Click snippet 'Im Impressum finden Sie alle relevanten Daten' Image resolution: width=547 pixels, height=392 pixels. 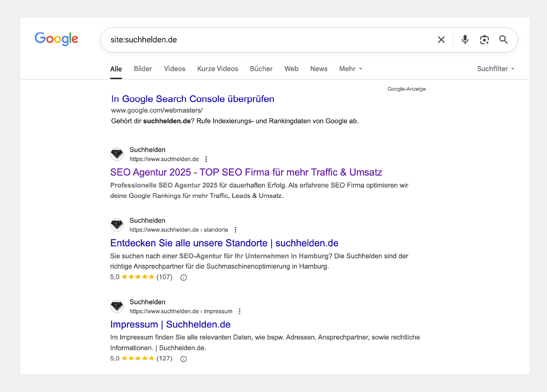click(x=181, y=338)
